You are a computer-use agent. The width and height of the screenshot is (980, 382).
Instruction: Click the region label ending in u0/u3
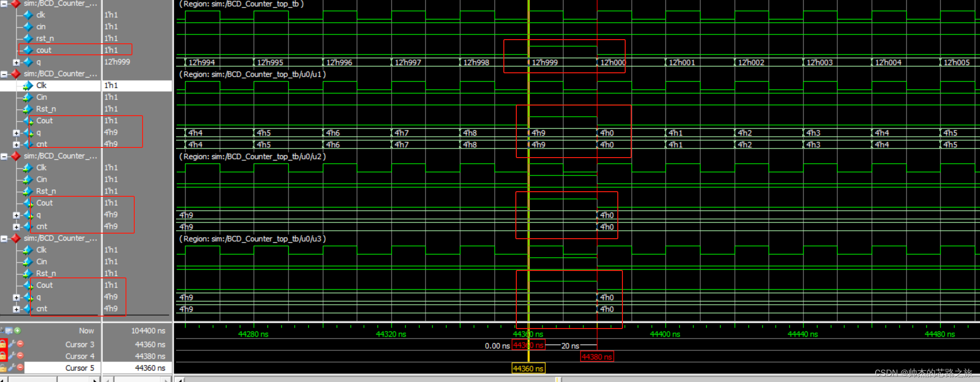pos(252,239)
